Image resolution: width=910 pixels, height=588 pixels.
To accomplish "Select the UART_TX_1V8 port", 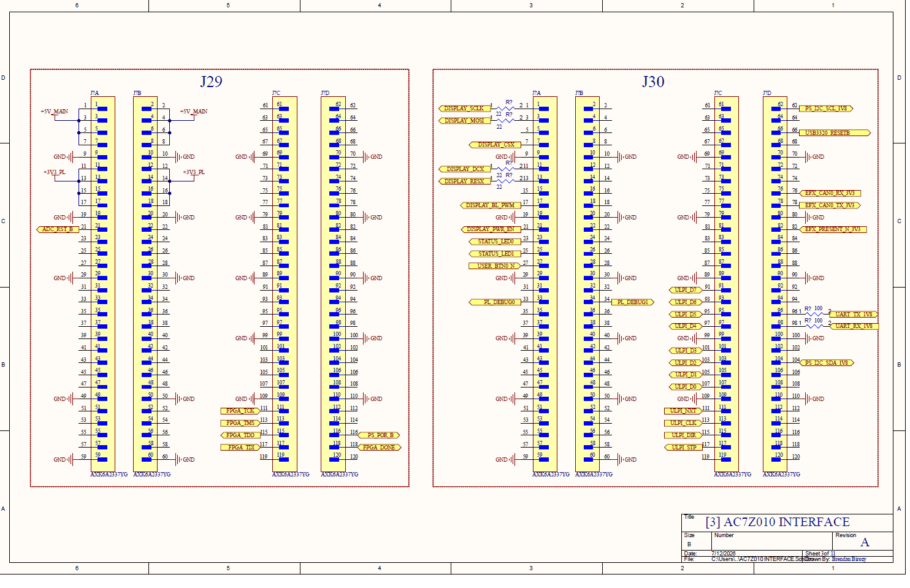I will click(854, 315).
